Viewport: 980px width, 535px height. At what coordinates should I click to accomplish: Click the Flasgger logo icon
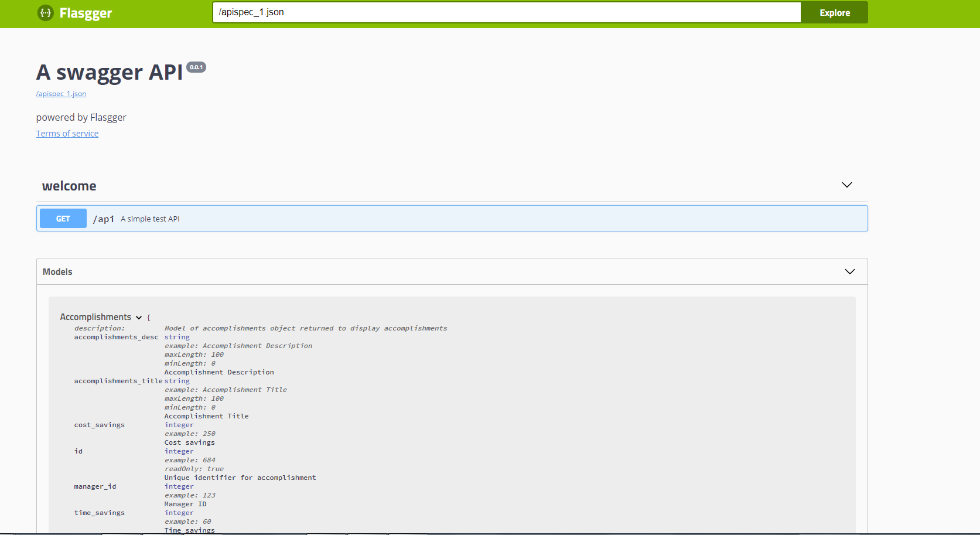46,13
